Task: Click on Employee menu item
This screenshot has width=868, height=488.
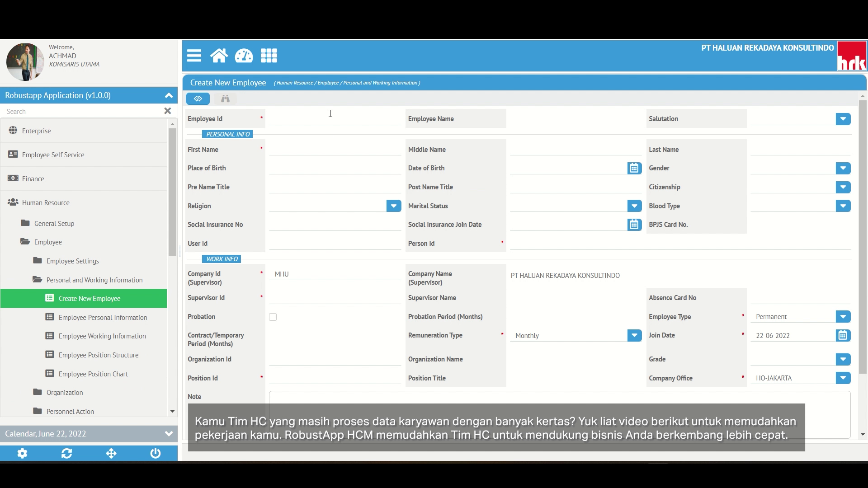Action: pyautogui.click(x=47, y=242)
